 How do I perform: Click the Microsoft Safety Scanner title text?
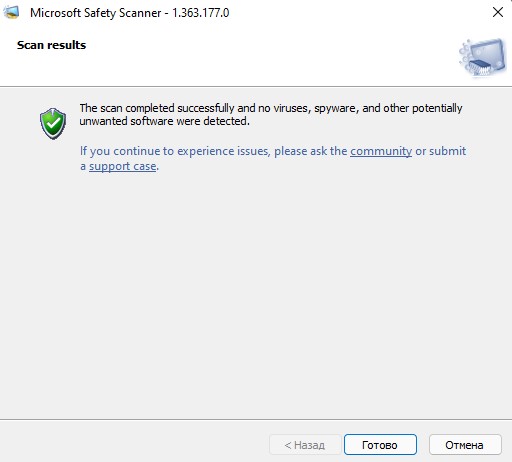96,13
